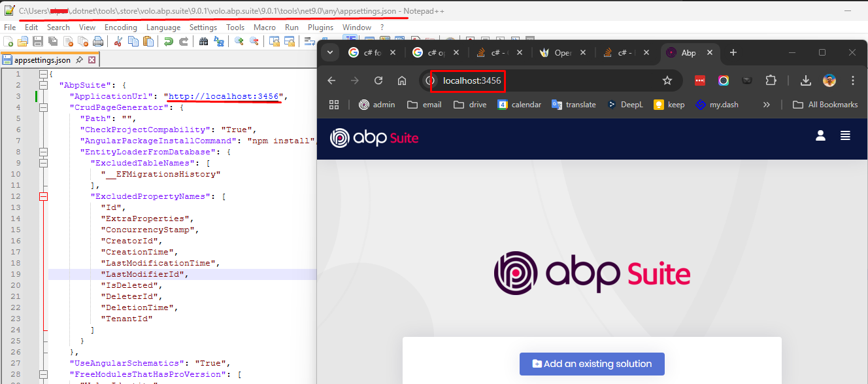
Task: Open the Chrome apps grid shortcut
Action: 334,105
